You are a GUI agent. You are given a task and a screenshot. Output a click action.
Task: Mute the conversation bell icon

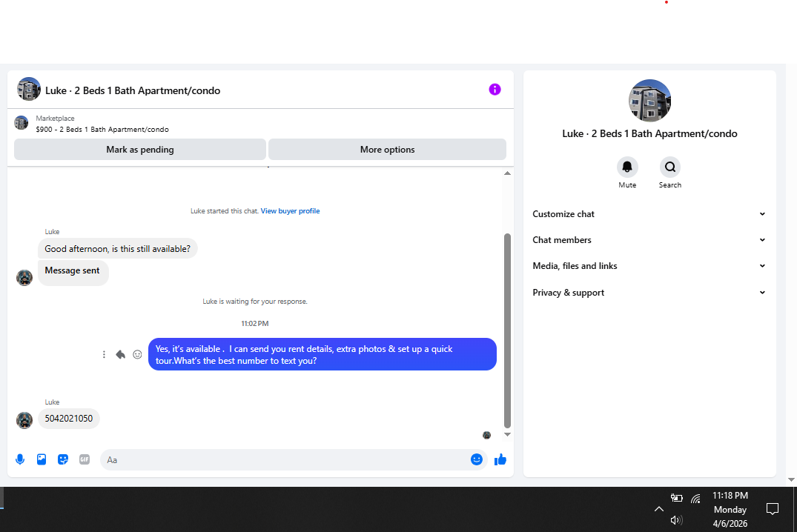point(627,167)
